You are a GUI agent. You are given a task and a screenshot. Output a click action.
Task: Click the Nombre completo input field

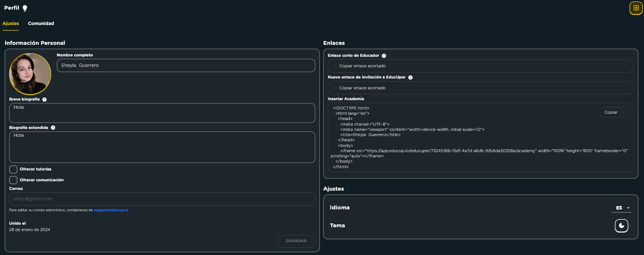point(186,65)
